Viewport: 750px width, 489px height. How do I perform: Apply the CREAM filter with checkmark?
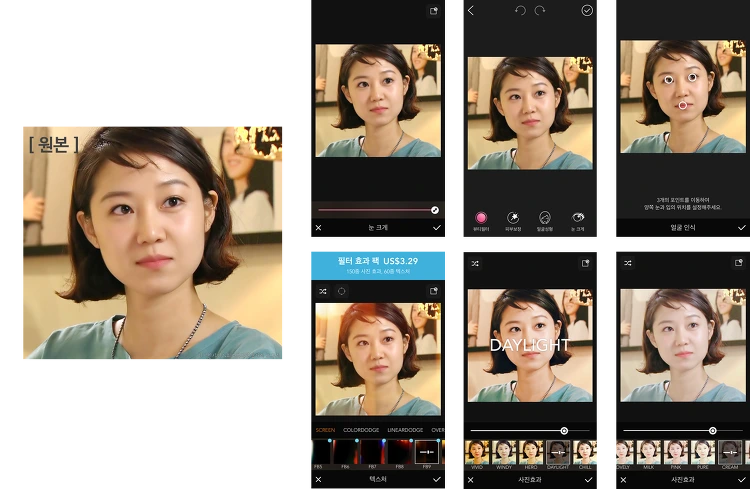click(x=742, y=480)
